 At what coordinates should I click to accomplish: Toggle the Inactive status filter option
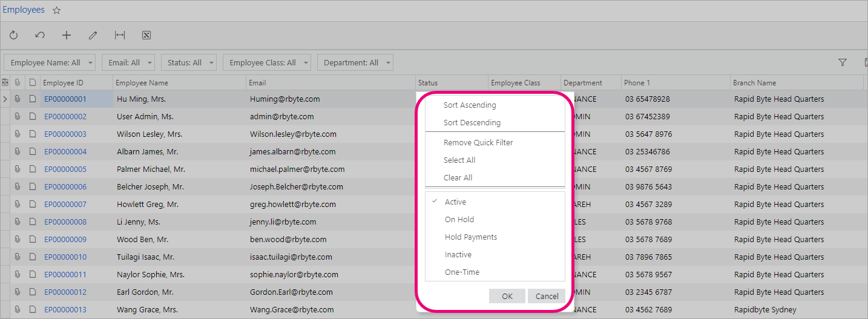(x=495, y=255)
